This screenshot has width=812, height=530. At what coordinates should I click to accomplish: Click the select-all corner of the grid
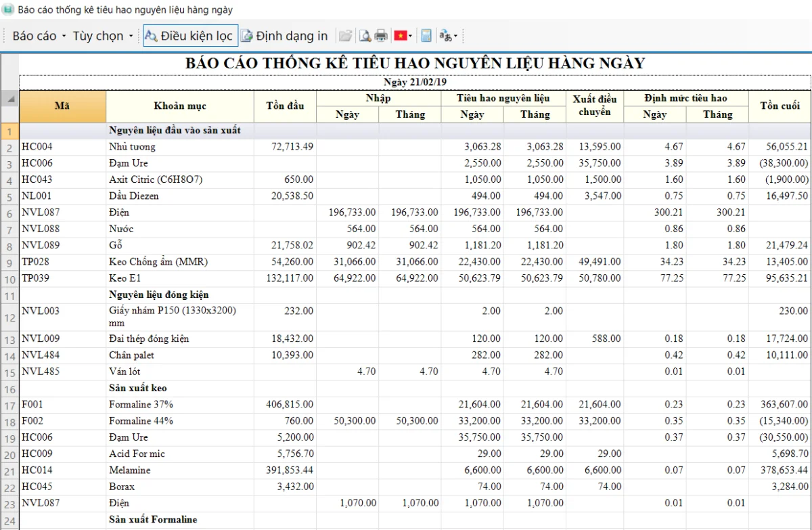click(x=9, y=99)
